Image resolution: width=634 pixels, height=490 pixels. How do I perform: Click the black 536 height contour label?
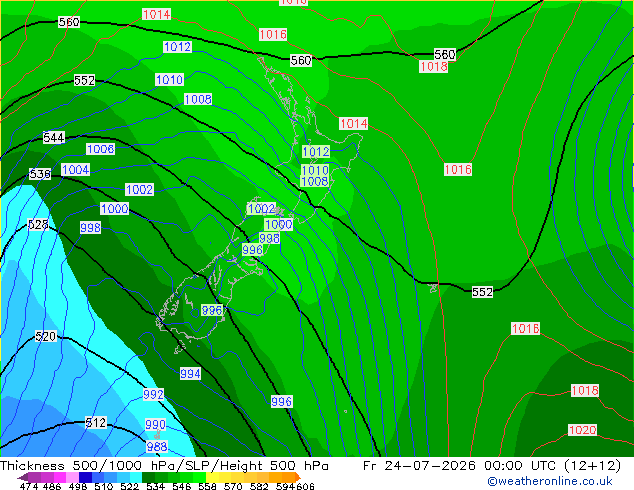40,174
